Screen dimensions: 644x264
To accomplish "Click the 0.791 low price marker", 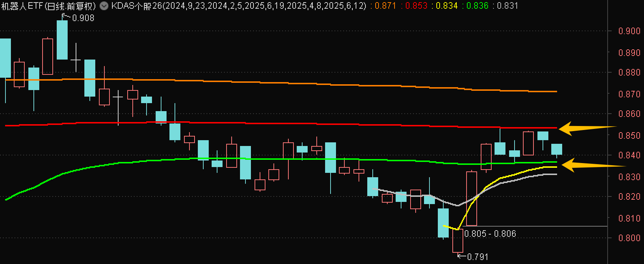I will pyautogui.click(x=477, y=257).
